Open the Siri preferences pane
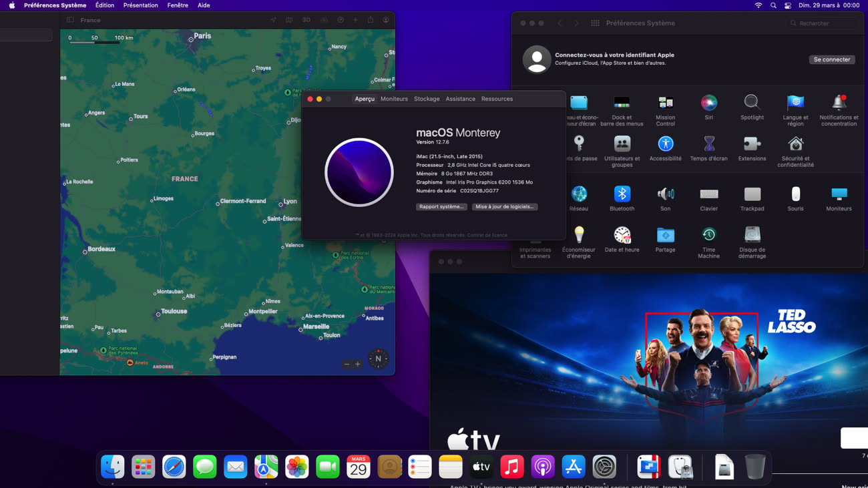This screenshot has height=488, width=868. pyautogui.click(x=708, y=103)
